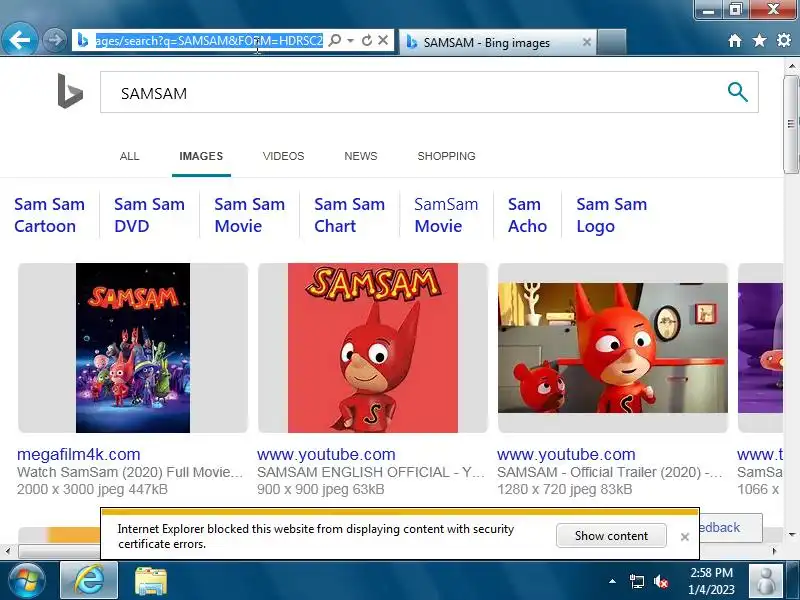Screen dimensions: 800x600
Task: Open the SHOPPING tab
Action: pos(446,156)
